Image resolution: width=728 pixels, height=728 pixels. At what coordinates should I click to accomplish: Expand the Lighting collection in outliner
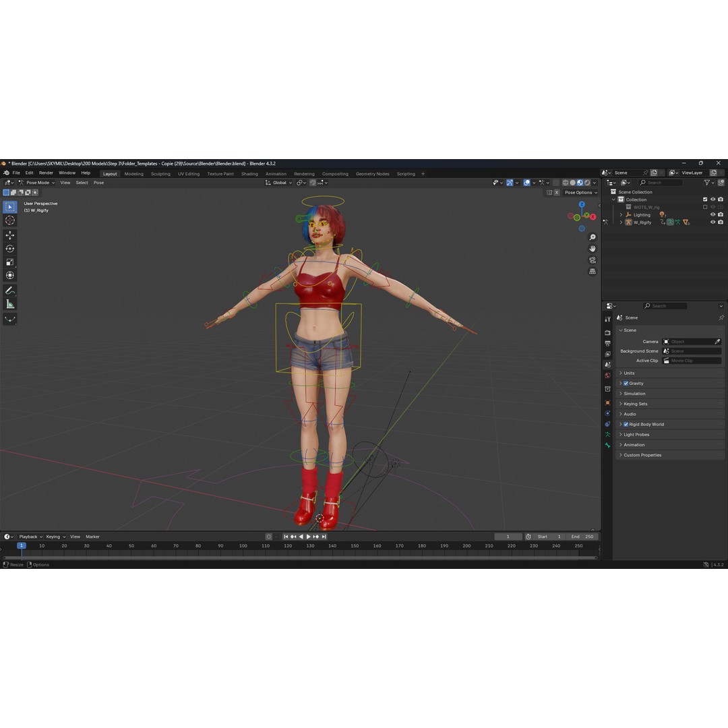621,215
